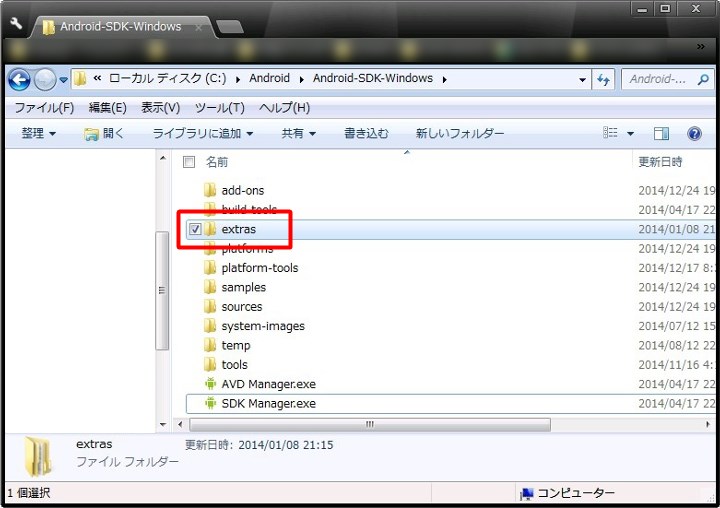Select the system-images folder icon
Viewport: 720px width, 508px height.
[210, 325]
